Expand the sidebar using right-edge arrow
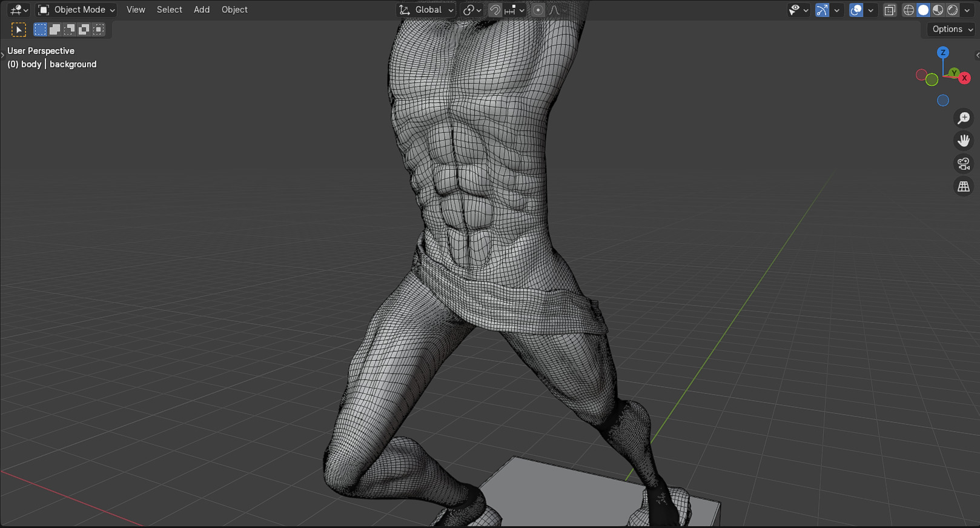 tap(978, 55)
